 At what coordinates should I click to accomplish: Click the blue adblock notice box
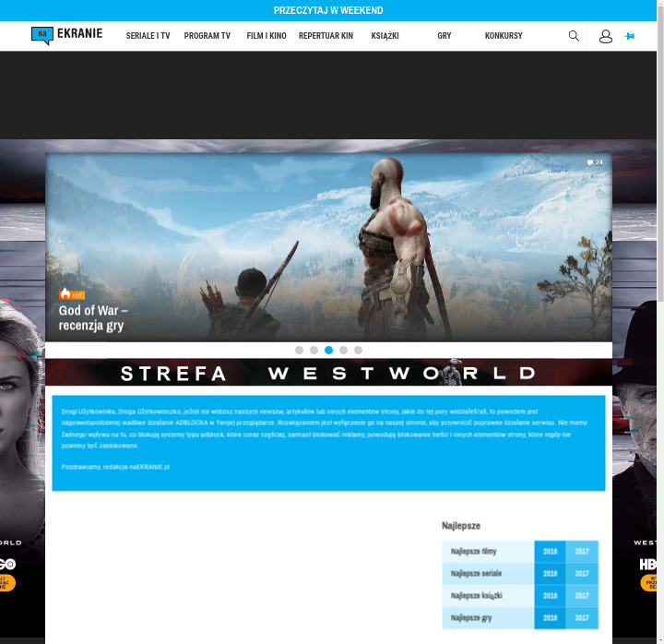[x=328, y=443]
